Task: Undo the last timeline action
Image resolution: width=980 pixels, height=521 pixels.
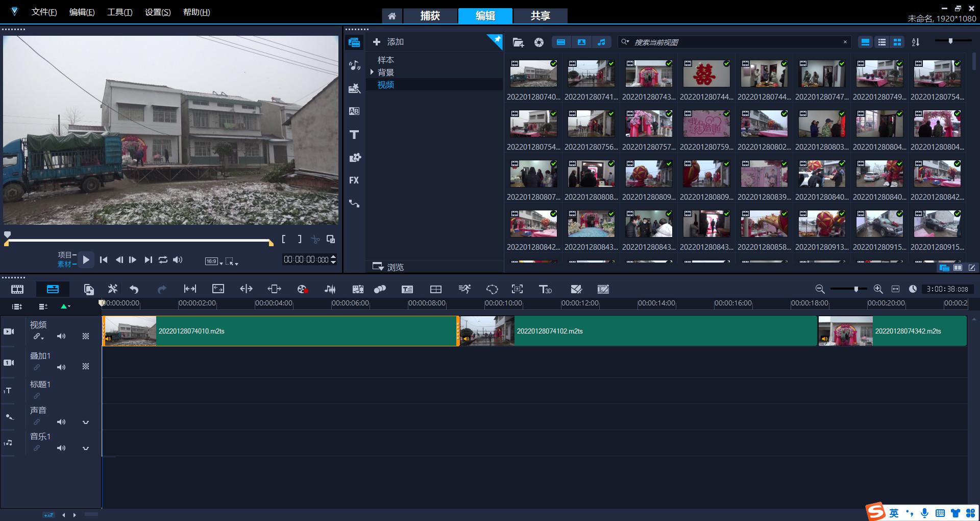Action: (134, 290)
